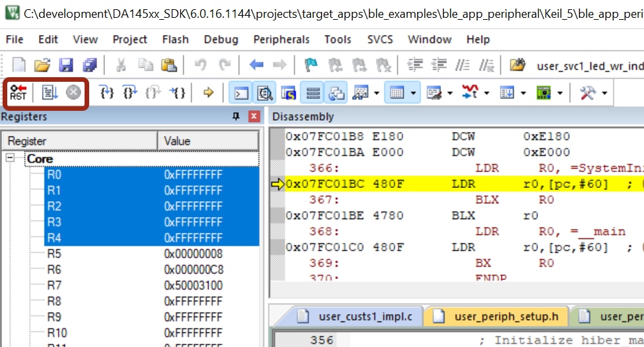Click Run to Cursor Line icon

[x=178, y=93]
